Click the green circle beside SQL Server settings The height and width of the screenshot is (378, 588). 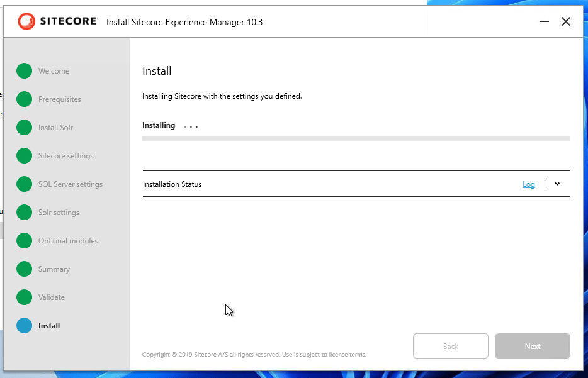[24, 184]
